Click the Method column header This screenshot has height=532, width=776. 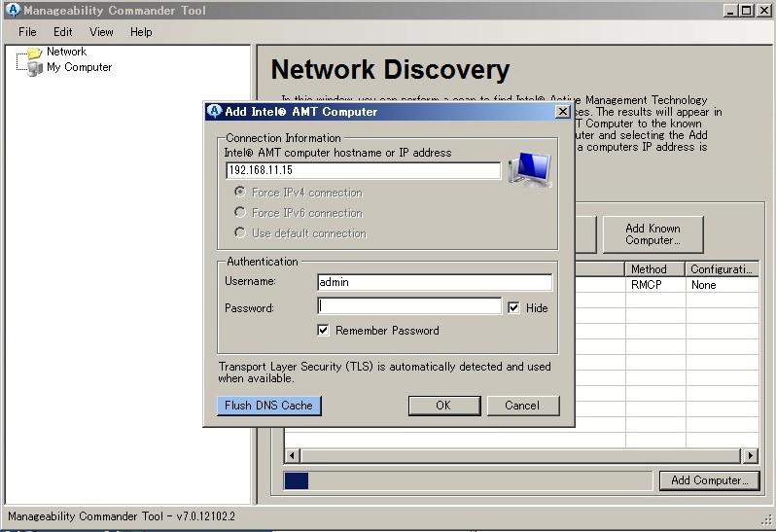click(x=654, y=269)
